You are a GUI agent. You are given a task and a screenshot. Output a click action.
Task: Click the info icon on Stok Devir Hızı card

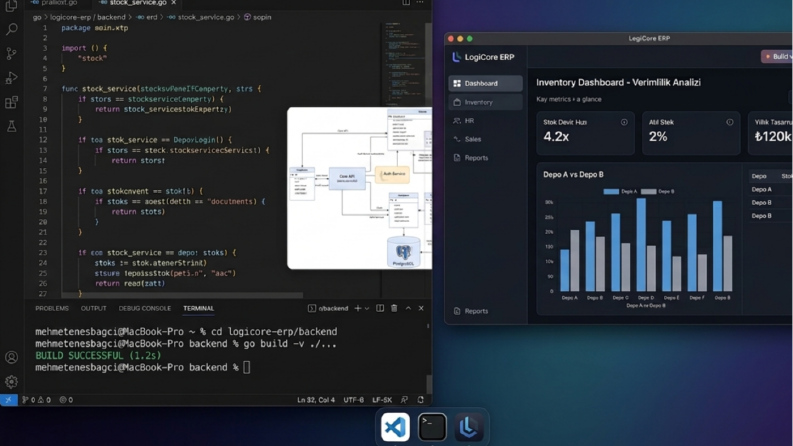point(624,122)
